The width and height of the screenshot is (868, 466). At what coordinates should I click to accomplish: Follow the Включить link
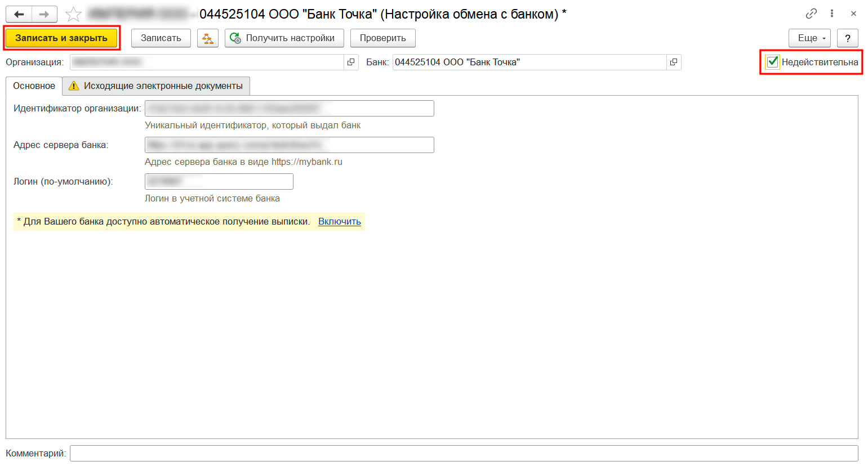coord(340,222)
